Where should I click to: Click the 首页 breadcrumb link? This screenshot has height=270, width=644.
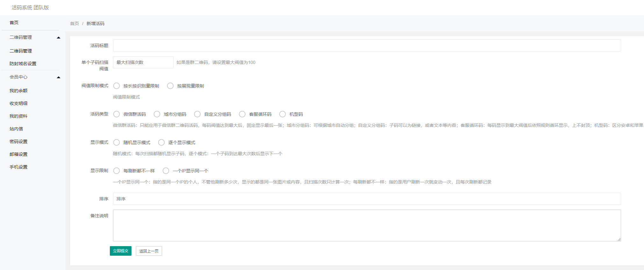[x=74, y=24]
